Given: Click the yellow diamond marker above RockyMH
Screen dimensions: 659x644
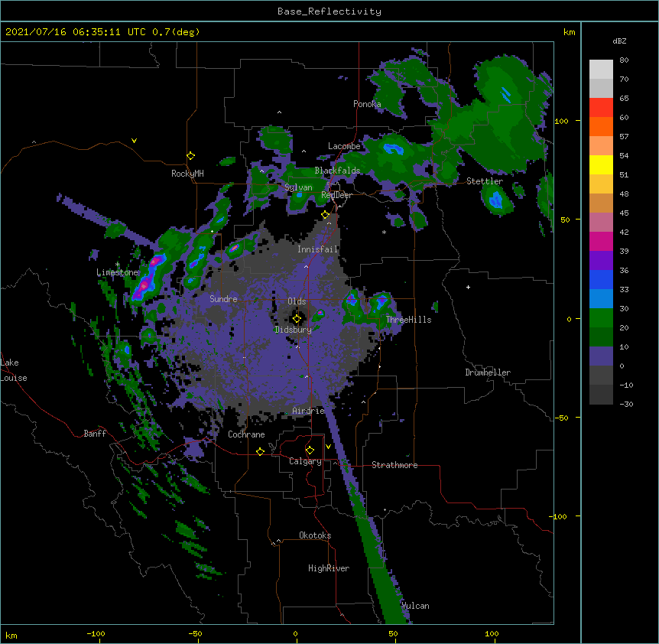Looking at the screenshot, I should point(190,156).
